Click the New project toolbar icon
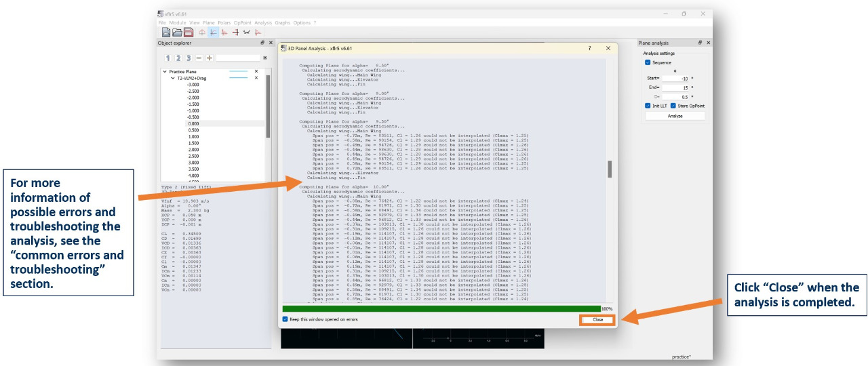The height and width of the screenshot is (366, 868). click(x=165, y=32)
